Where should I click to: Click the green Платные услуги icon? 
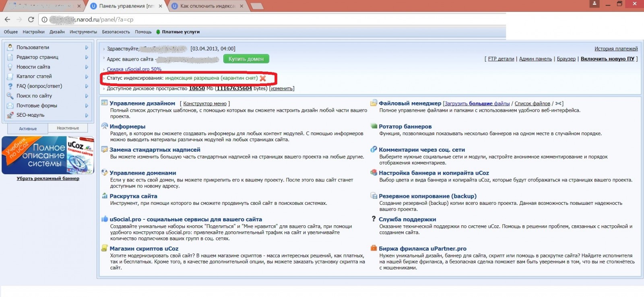158,32
